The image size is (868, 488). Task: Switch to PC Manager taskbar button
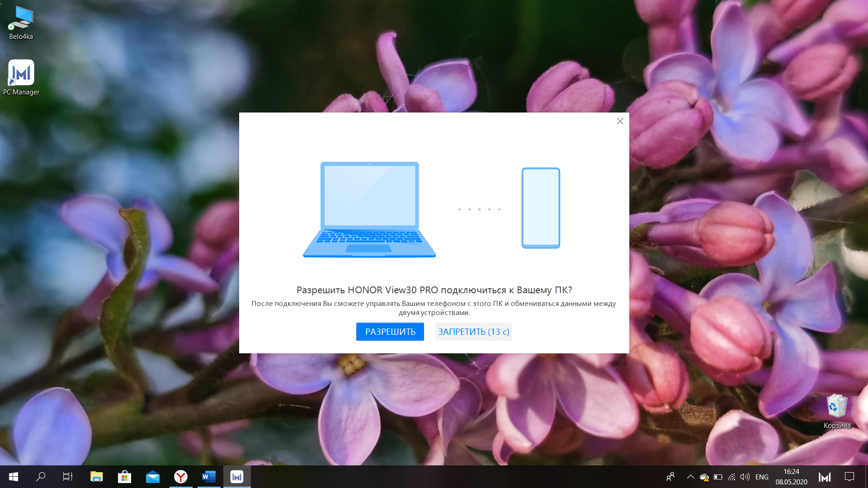(237, 477)
